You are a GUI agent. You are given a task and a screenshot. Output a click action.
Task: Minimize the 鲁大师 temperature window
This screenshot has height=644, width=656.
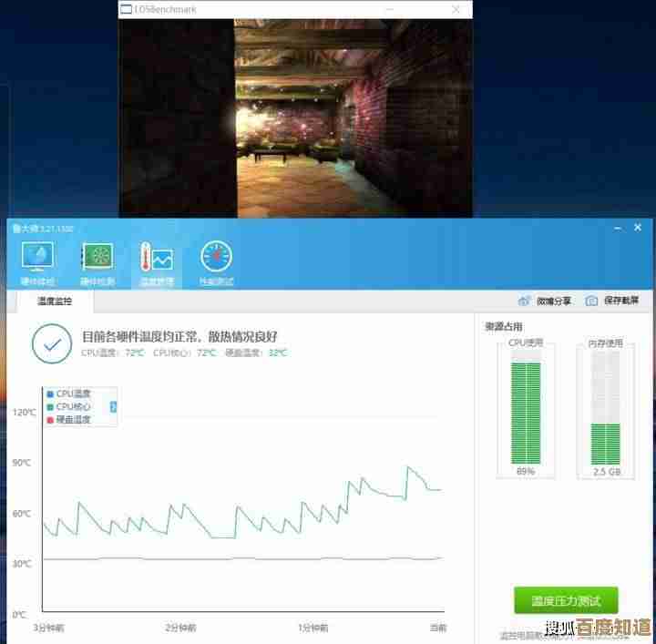pyautogui.click(x=618, y=228)
